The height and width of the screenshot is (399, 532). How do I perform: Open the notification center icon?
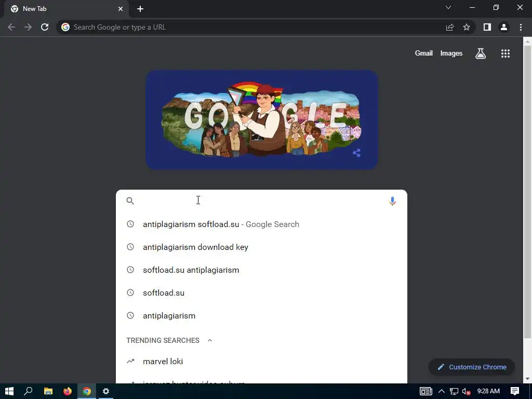coord(515,391)
